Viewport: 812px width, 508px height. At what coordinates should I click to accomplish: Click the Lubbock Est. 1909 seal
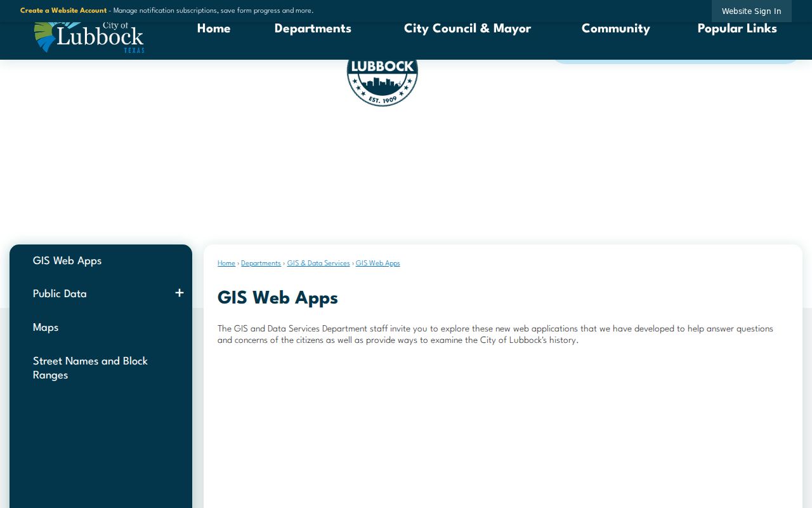click(382, 83)
